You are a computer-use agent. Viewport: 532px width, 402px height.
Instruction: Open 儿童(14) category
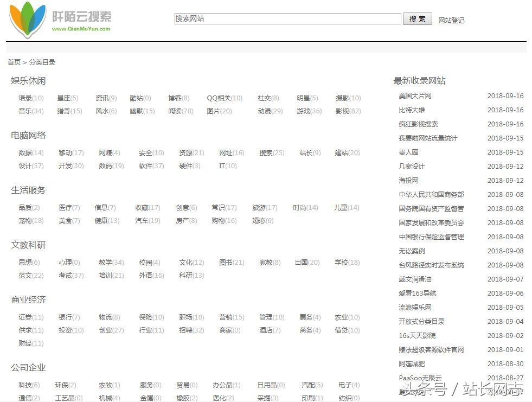click(x=347, y=207)
